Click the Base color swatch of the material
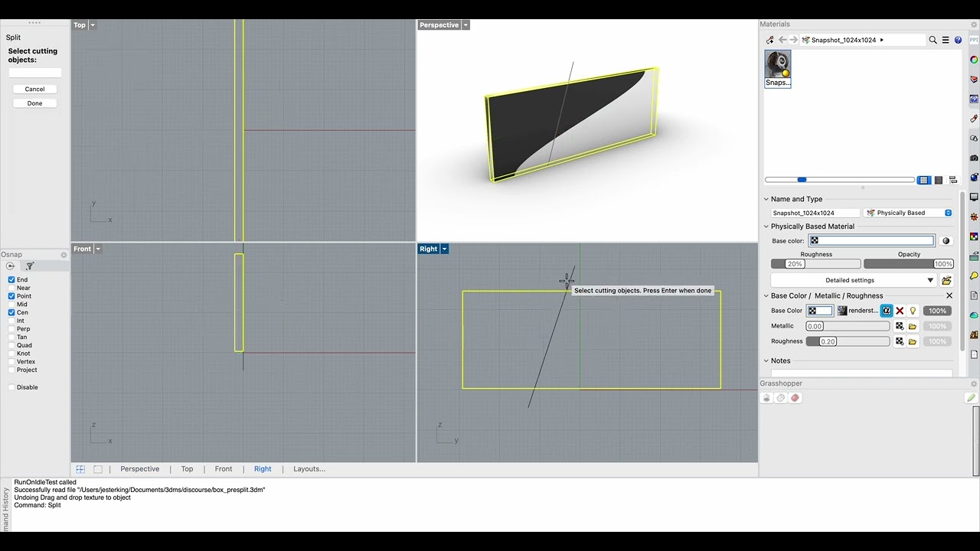Viewport: 980px width, 551px height. [814, 240]
